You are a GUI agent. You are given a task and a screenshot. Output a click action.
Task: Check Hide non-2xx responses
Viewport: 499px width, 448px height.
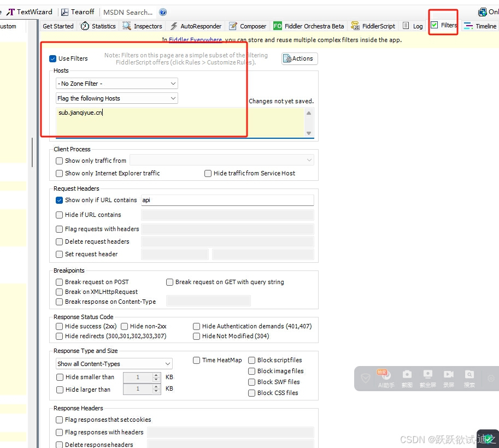tap(125, 327)
